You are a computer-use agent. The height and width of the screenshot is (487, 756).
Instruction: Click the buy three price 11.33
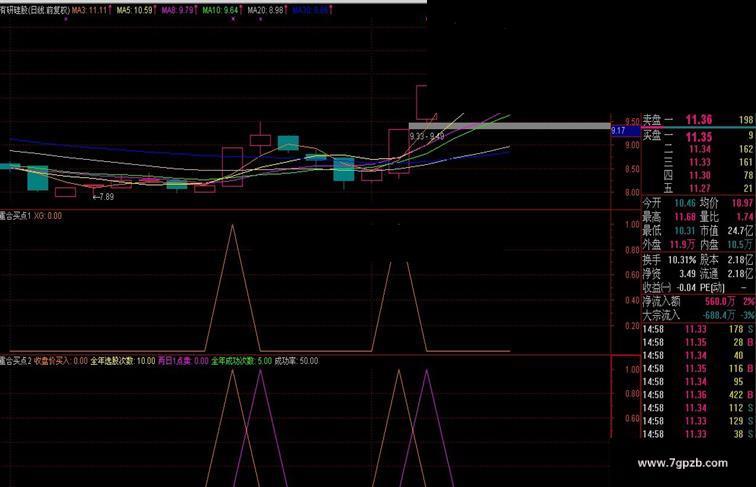(700, 162)
